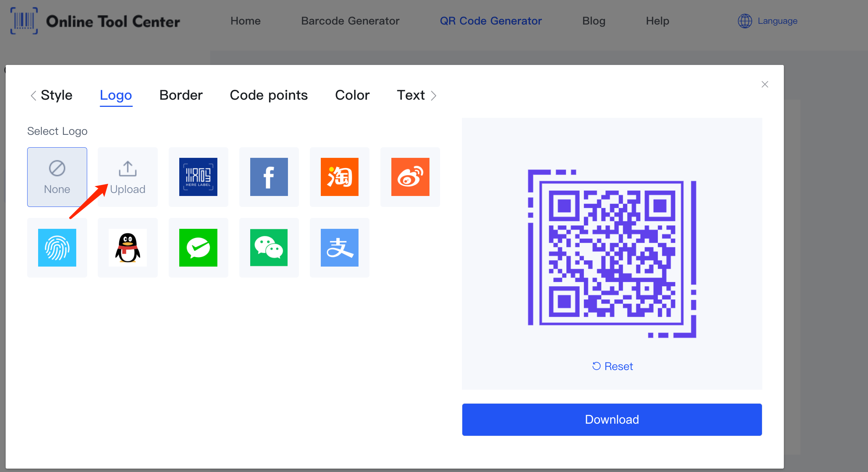This screenshot has width=868, height=472.
Task: Reset the QR code preview
Action: tap(612, 366)
